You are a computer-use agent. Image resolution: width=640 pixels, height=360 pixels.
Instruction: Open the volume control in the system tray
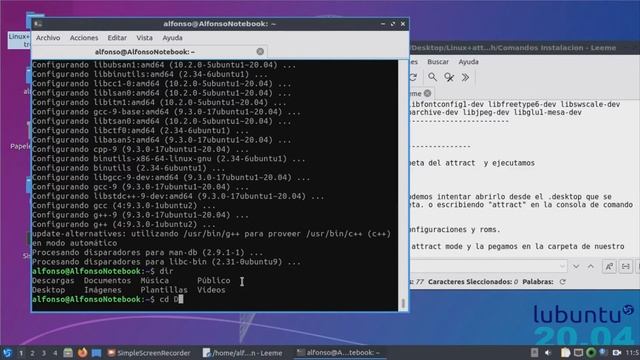pos(548,353)
